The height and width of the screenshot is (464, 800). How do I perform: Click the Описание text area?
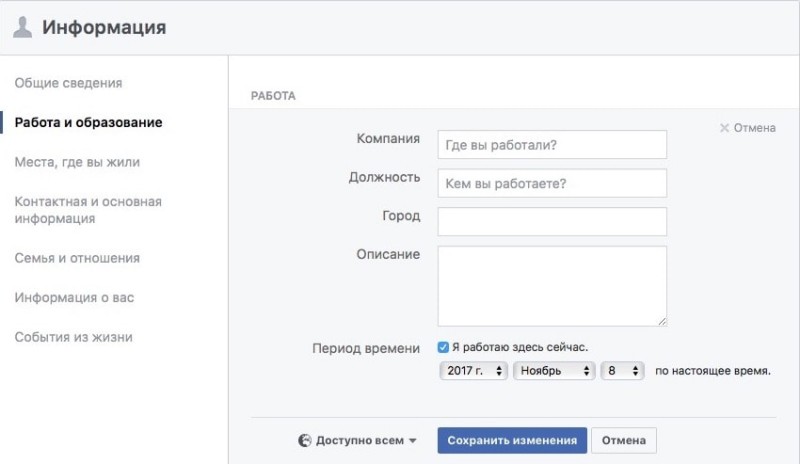[x=552, y=285]
